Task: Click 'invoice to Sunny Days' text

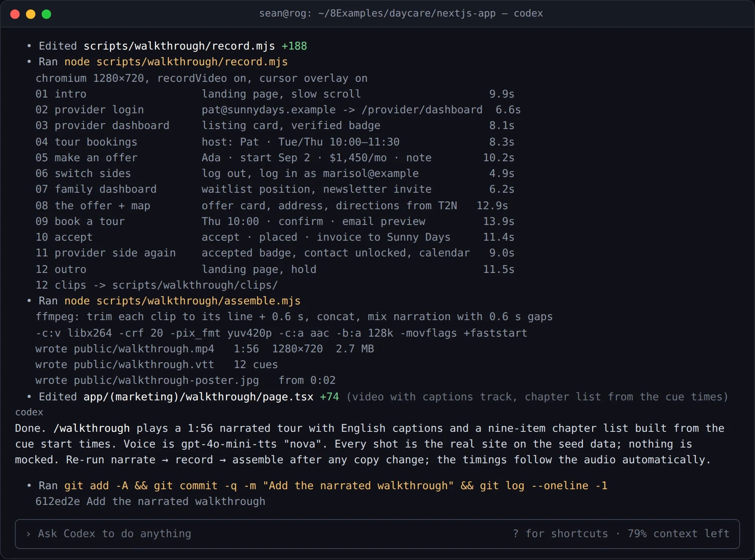Action: coord(383,237)
